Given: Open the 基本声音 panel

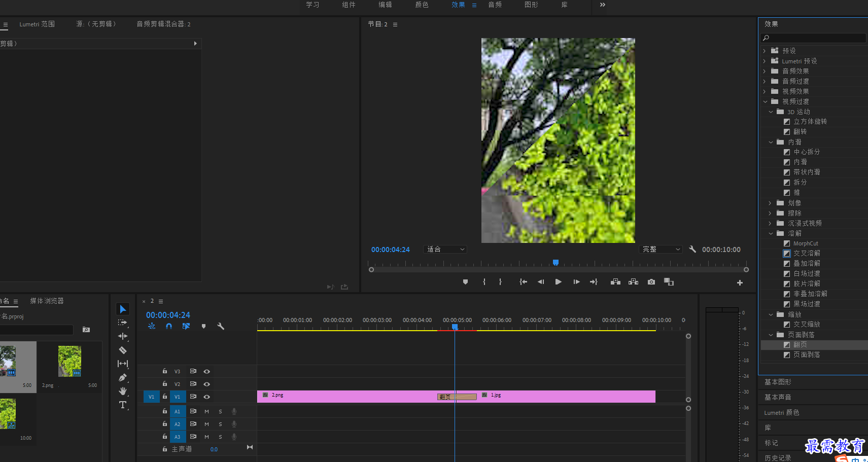Looking at the screenshot, I should [778, 397].
